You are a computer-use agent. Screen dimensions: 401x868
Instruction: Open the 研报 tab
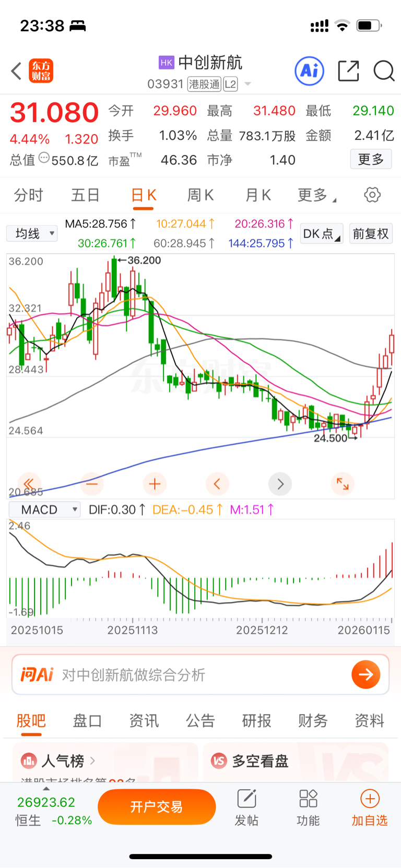(x=256, y=721)
